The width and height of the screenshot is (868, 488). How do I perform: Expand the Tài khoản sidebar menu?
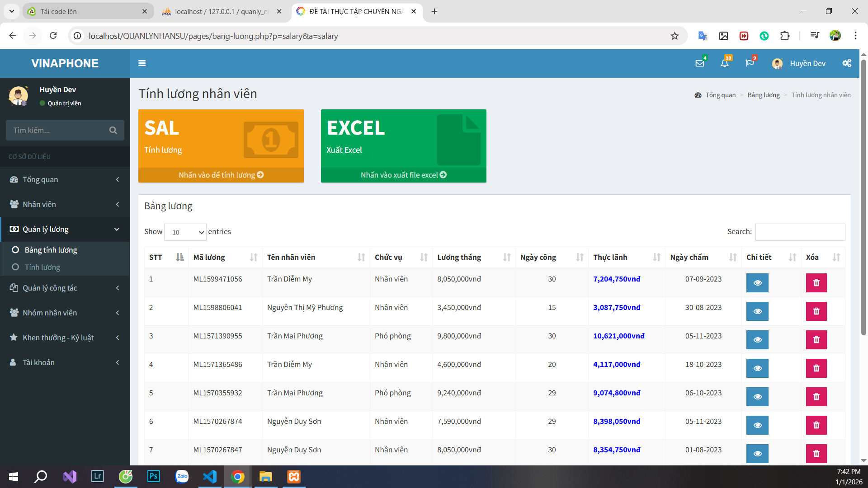tap(65, 362)
